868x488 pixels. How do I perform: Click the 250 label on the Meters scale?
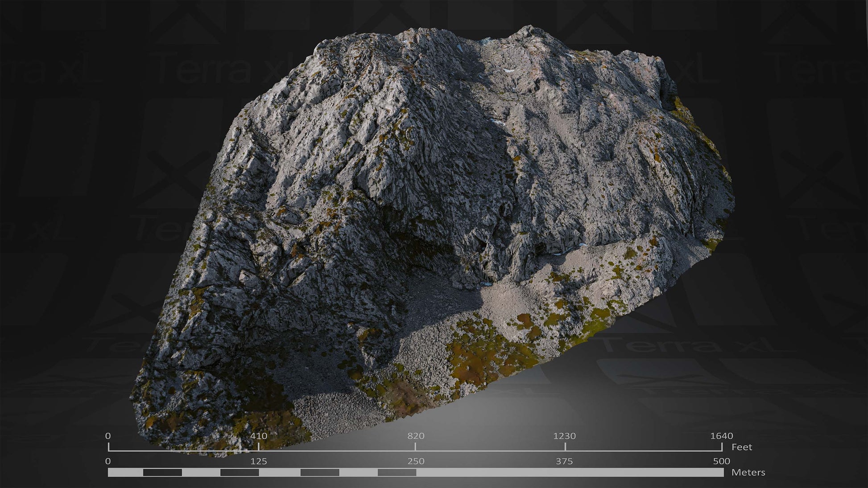pyautogui.click(x=416, y=461)
